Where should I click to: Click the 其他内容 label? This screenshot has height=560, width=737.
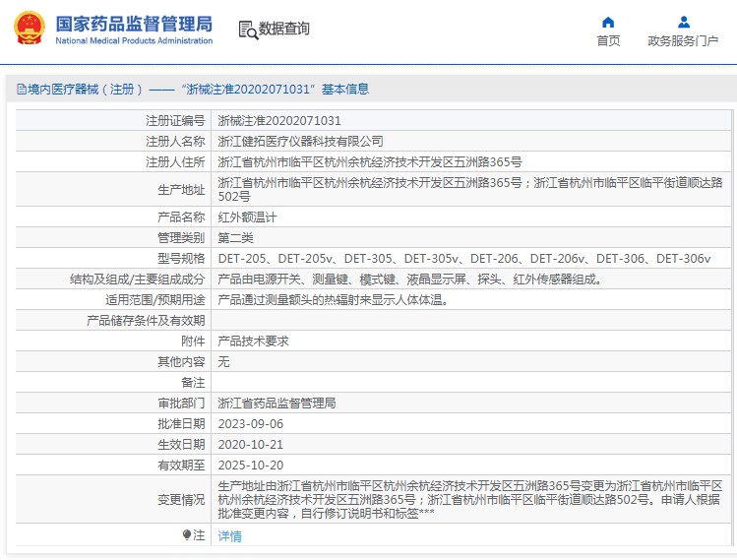click(181, 361)
